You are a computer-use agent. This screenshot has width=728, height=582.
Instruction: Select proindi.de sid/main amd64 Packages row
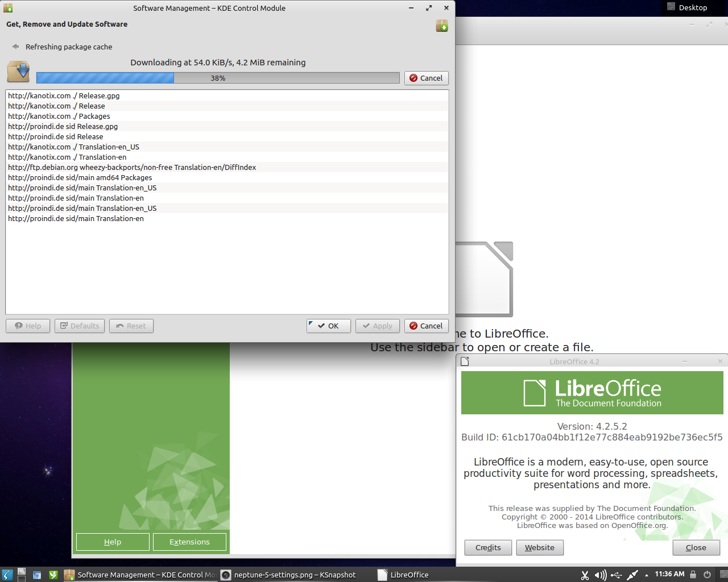227,177
